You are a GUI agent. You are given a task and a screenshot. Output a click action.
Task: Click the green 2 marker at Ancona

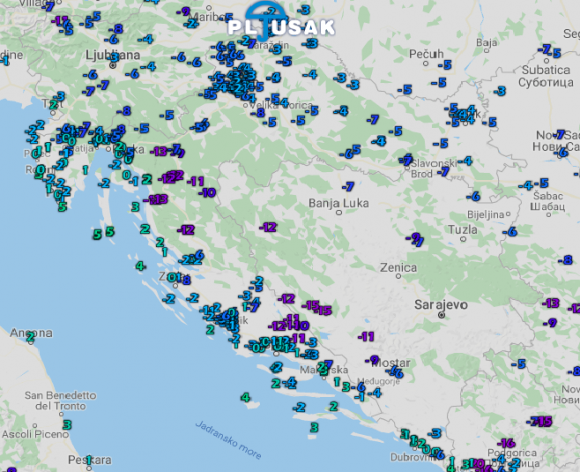click(30, 336)
